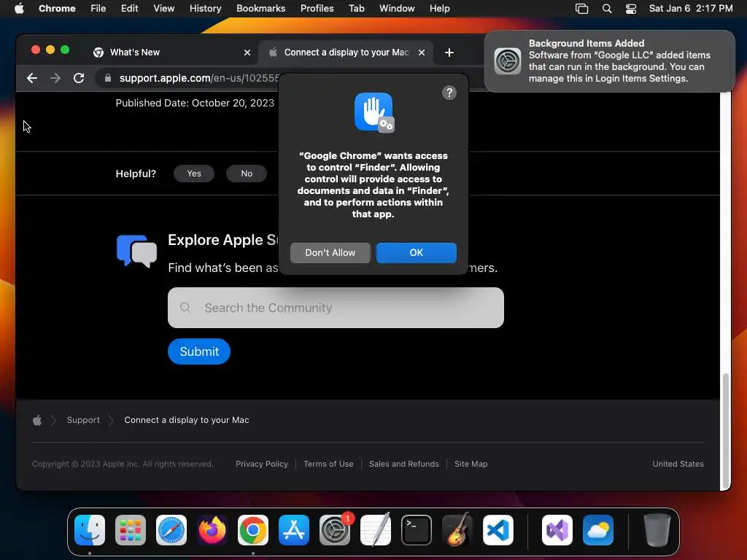This screenshot has height=560, width=747.
Task: Launch Safari from the Dock
Action: [171, 530]
